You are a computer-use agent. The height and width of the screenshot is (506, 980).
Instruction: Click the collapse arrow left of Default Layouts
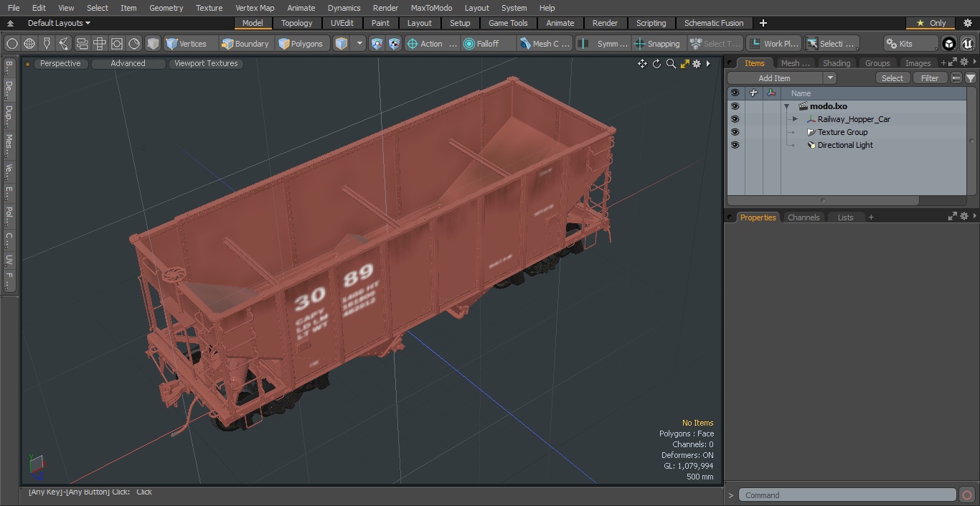coord(10,23)
